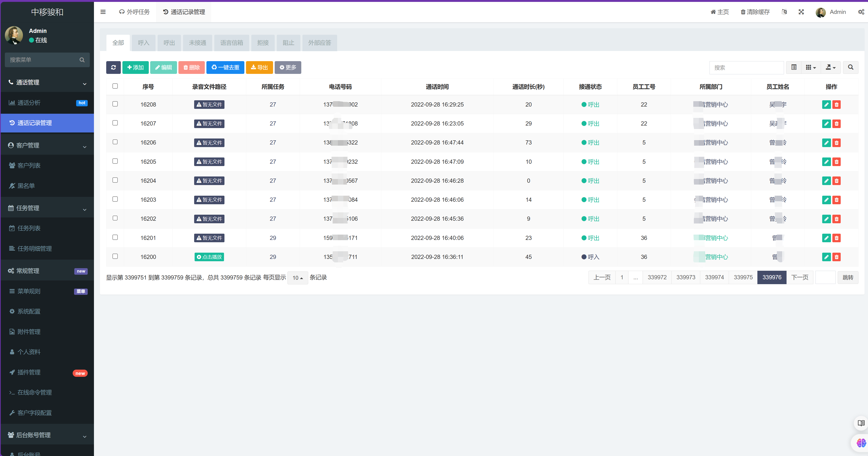This screenshot has width=868, height=456.
Task: Open 插件管理 in the sidebar
Action: pos(47,372)
